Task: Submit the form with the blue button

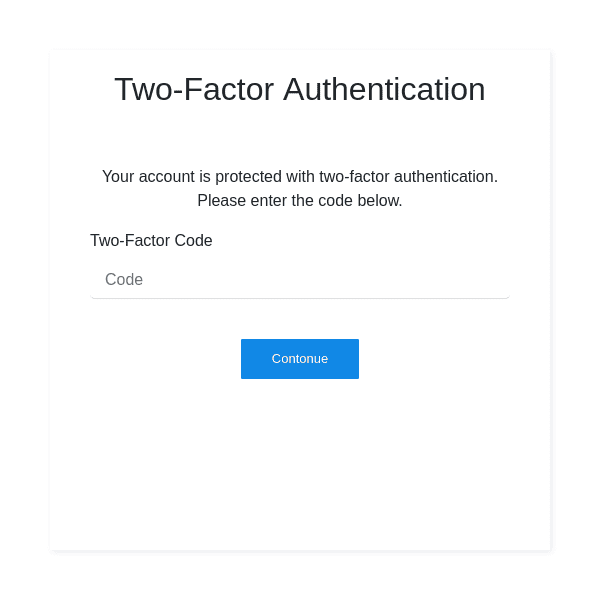Action: 300,359
